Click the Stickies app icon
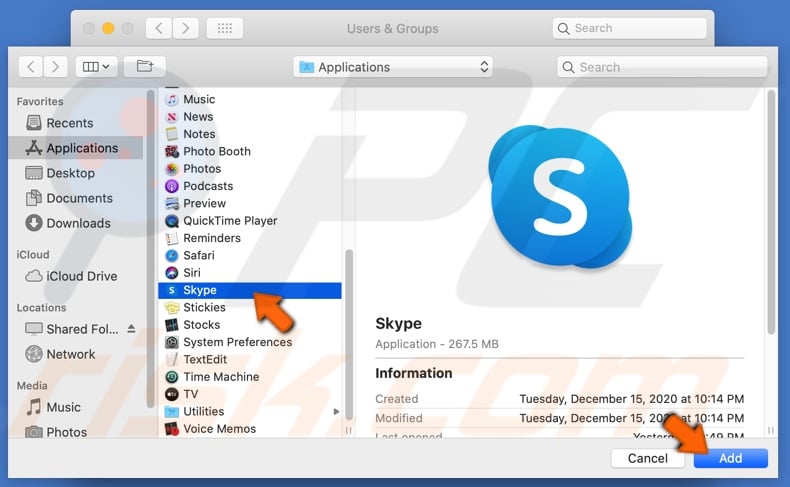The image size is (790, 487). pyautogui.click(x=172, y=307)
